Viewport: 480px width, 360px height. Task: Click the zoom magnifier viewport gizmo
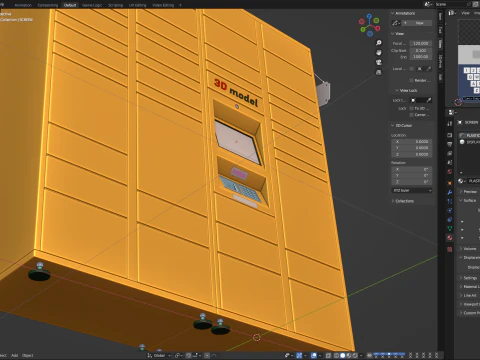(379, 43)
